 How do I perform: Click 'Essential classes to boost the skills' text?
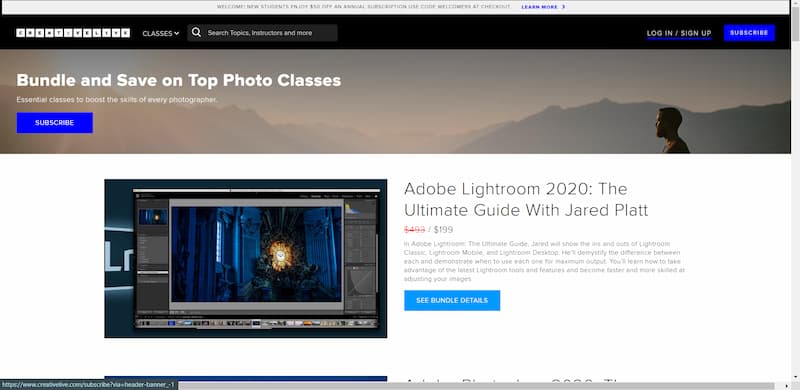[x=117, y=100]
